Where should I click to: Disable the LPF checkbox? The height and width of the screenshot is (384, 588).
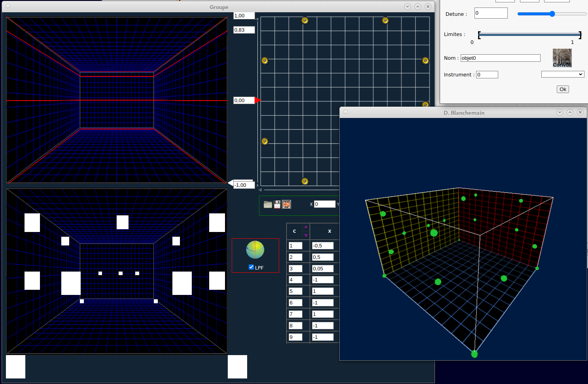coord(251,267)
